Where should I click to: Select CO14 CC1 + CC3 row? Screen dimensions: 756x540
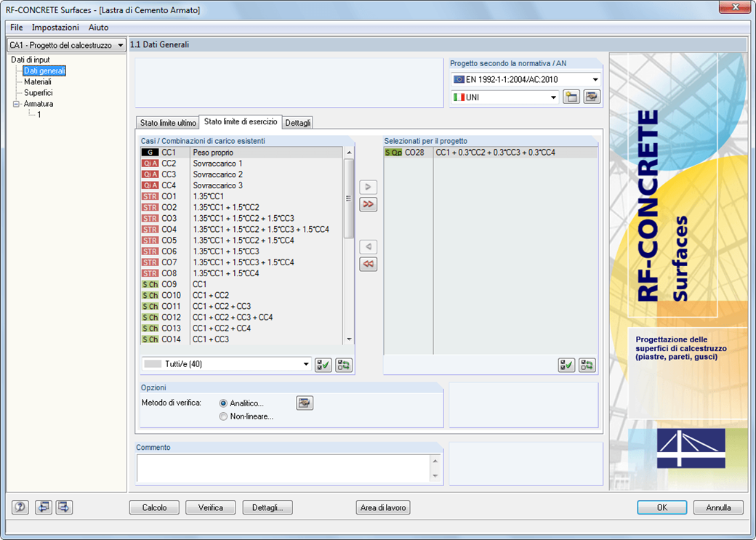coord(241,339)
